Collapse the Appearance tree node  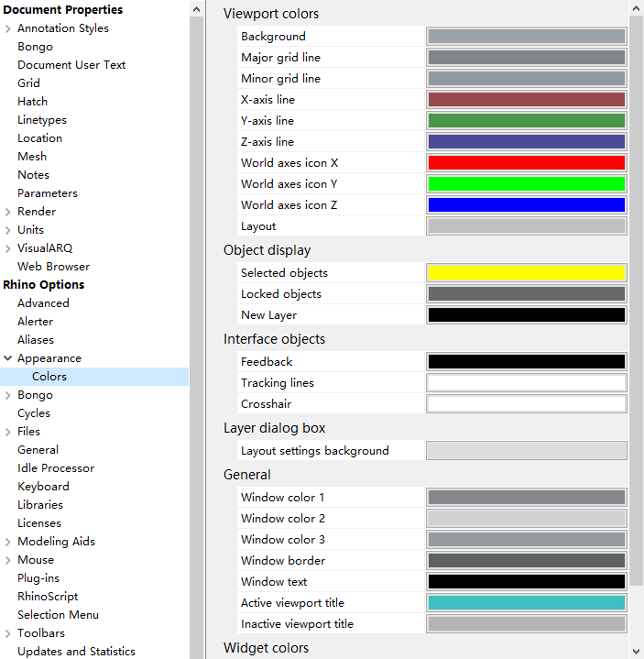pos(7,358)
